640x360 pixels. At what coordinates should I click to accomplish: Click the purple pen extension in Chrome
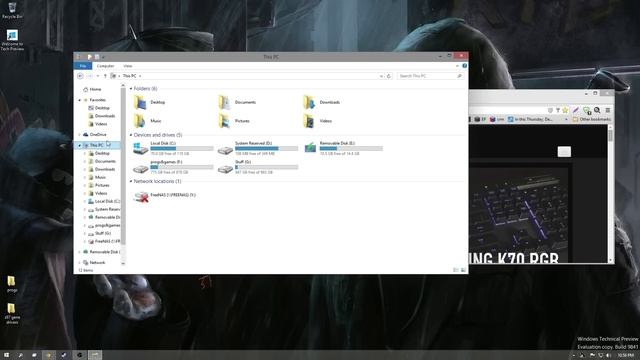coord(576,110)
